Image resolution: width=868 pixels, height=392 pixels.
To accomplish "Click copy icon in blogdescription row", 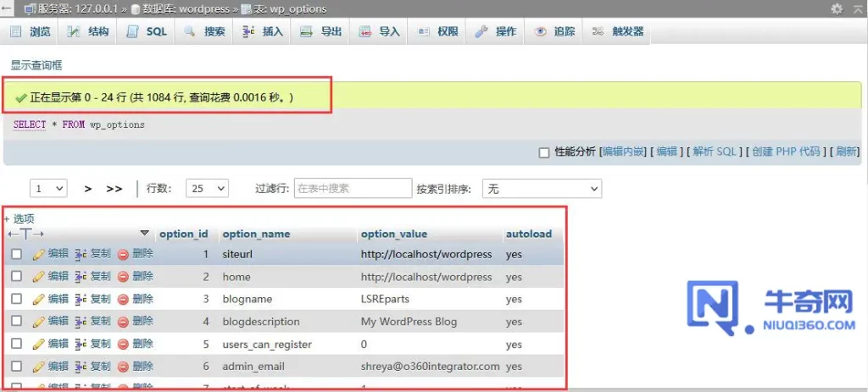I will tap(81, 321).
